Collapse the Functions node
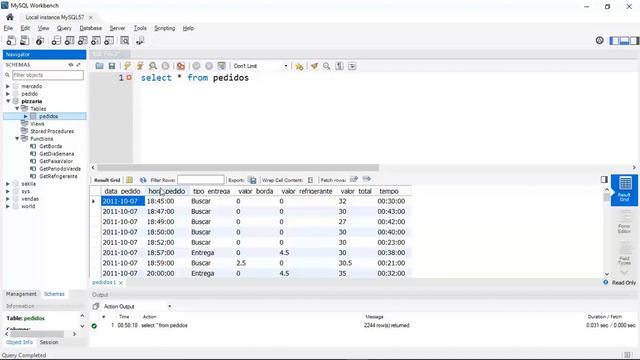The width and height of the screenshot is (640, 360). [17, 139]
